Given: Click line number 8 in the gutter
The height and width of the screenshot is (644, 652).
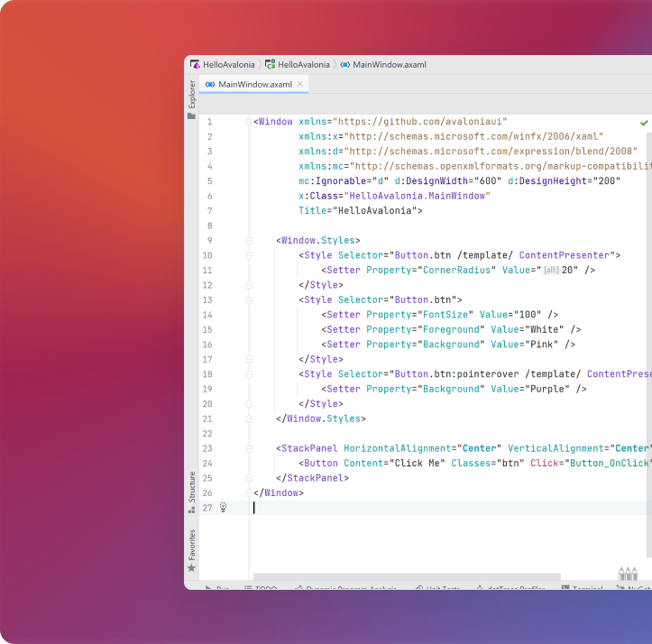Looking at the screenshot, I should pyautogui.click(x=209, y=225).
